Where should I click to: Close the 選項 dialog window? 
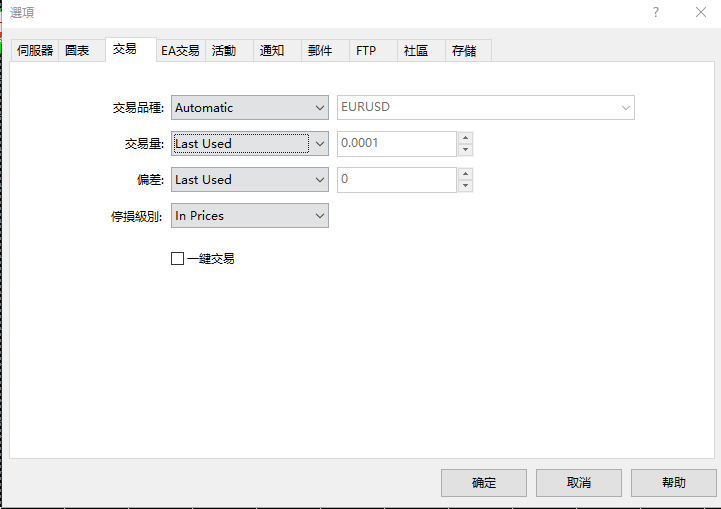[x=701, y=12]
